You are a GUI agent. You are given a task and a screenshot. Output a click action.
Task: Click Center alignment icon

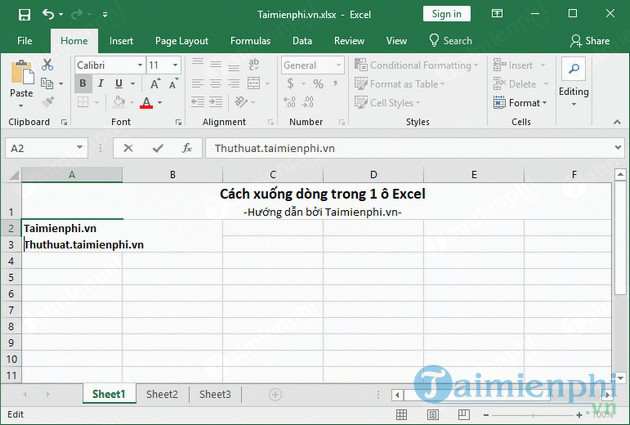pyautogui.click(x=216, y=84)
